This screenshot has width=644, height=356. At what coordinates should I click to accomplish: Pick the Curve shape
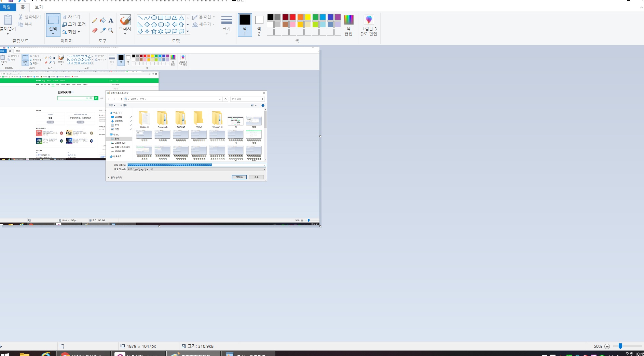(147, 18)
